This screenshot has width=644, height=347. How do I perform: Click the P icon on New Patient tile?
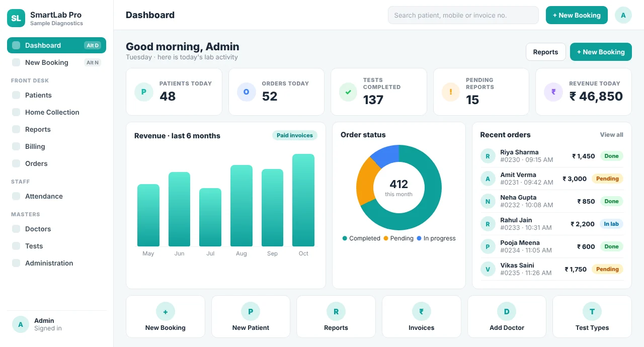coord(251,311)
